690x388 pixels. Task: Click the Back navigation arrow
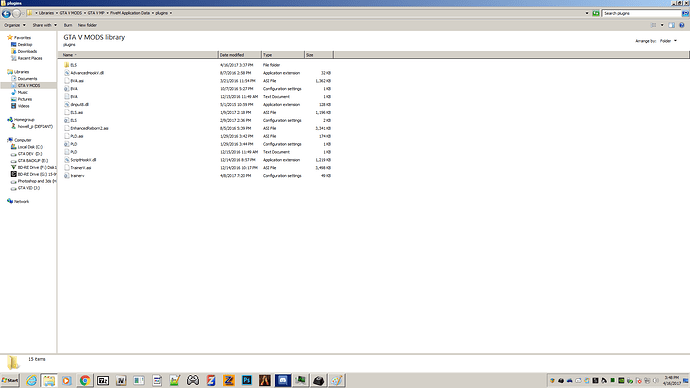click(x=6, y=14)
